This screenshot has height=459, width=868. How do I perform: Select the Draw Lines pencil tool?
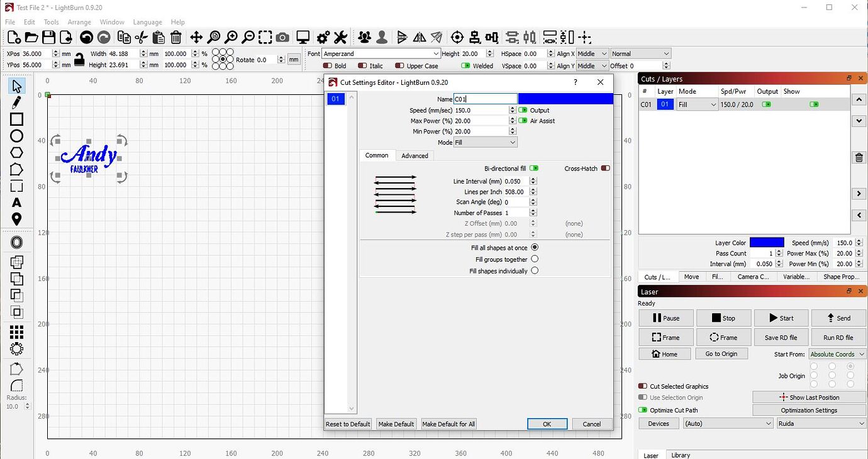(x=16, y=102)
